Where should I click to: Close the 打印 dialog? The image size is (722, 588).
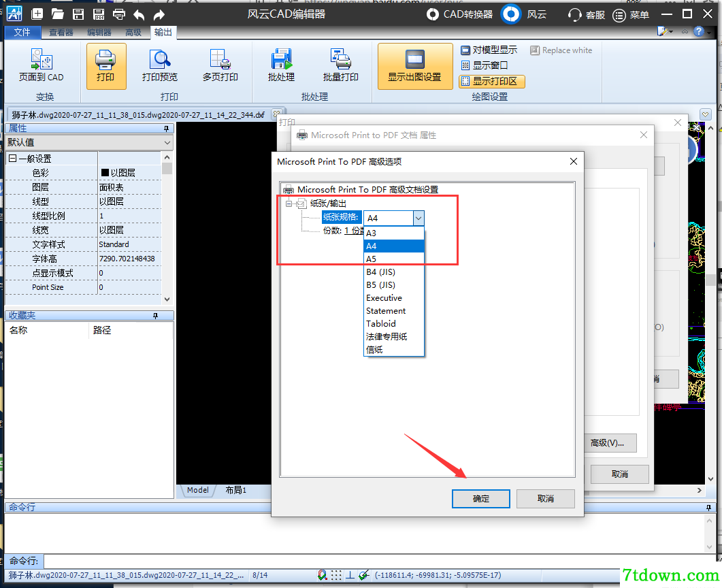coord(678,122)
